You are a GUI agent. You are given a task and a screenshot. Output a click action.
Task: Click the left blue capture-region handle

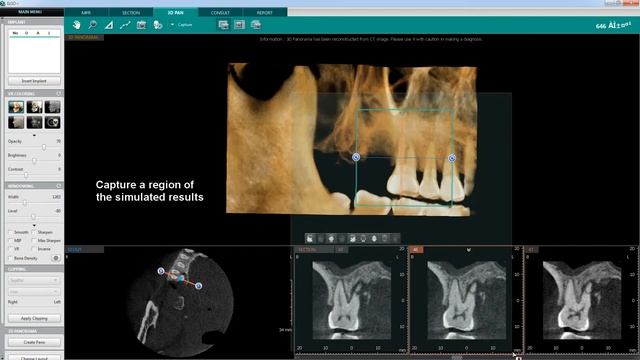pos(356,157)
